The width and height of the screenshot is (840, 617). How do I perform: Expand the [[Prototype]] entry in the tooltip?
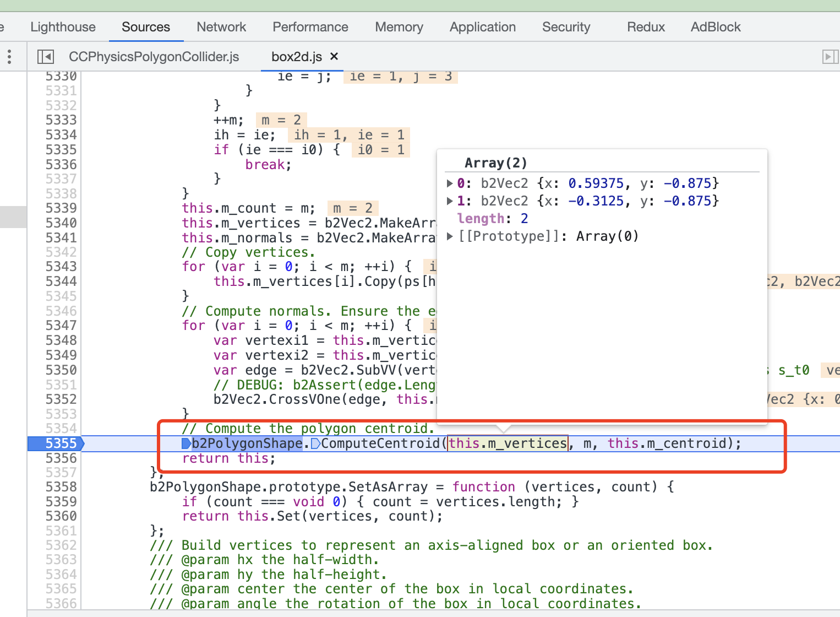450,236
